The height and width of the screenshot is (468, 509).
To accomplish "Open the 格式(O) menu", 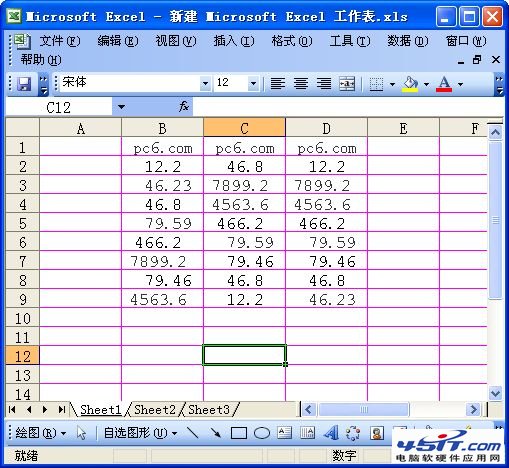I will coord(292,41).
